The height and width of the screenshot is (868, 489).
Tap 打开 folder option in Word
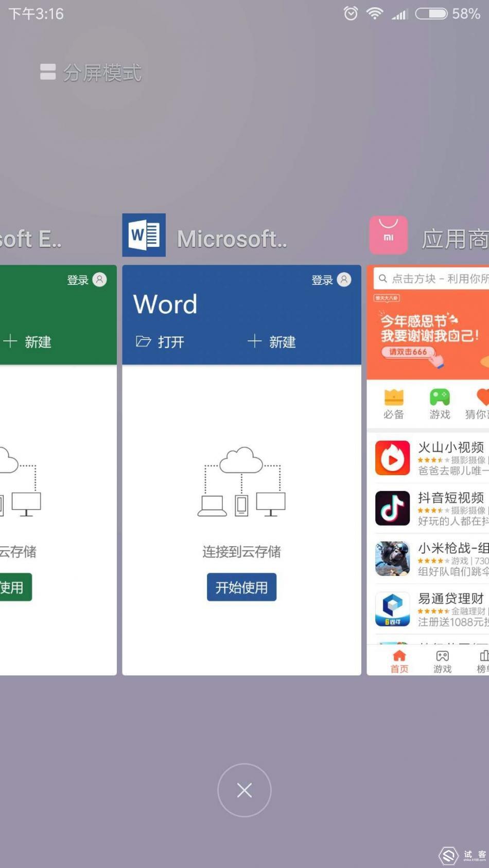pyautogui.click(x=160, y=342)
